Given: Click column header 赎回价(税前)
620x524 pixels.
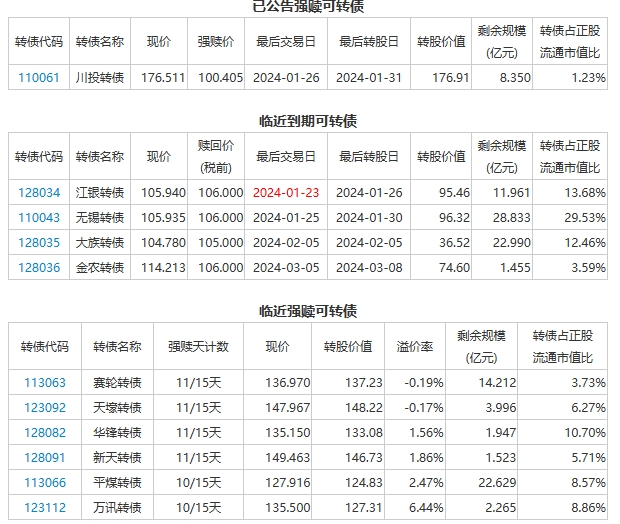Looking at the screenshot, I should click(216, 157).
